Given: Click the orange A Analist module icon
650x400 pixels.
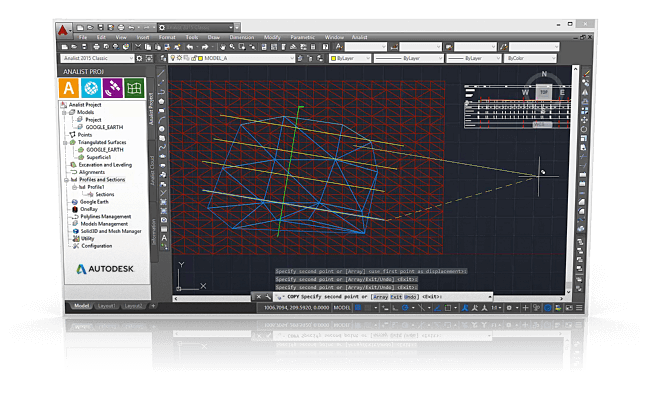Looking at the screenshot, I should (x=69, y=88).
